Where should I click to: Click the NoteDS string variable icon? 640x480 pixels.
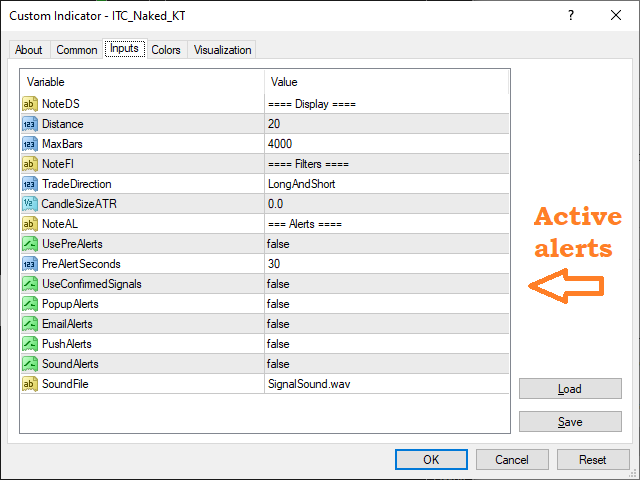[29, 104]
